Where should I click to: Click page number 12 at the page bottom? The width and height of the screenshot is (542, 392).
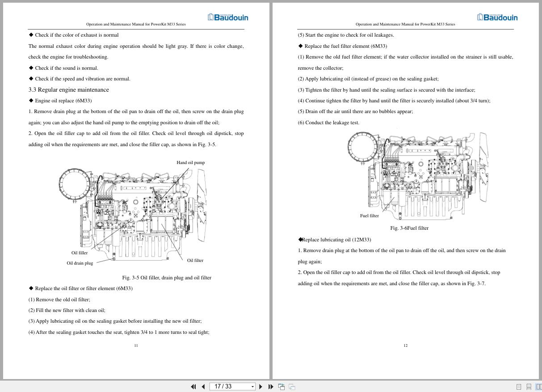pyautogui.click(x=405, y=346)
